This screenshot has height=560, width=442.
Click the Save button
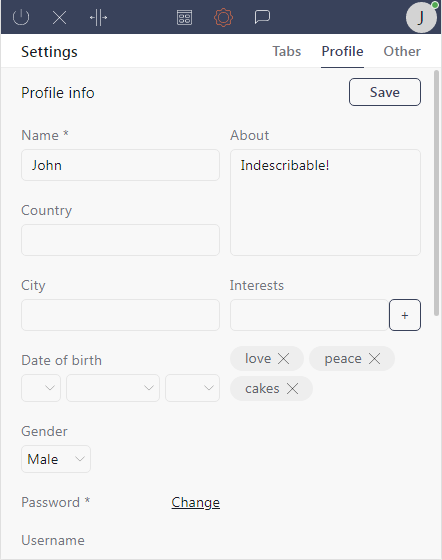click(x=385, y=92)
